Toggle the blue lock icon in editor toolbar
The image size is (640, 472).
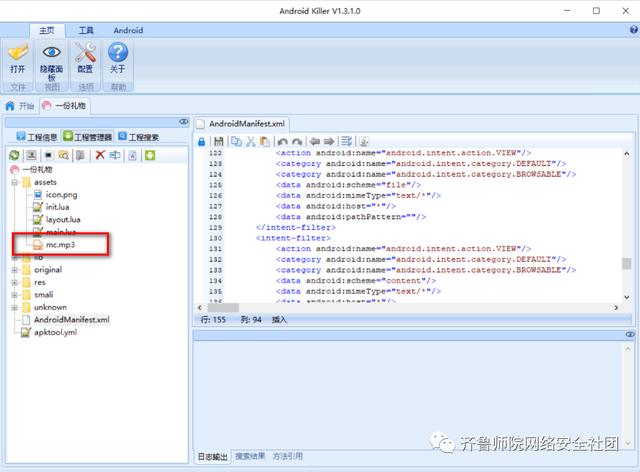pyautogui.click(x=201, y=142)
